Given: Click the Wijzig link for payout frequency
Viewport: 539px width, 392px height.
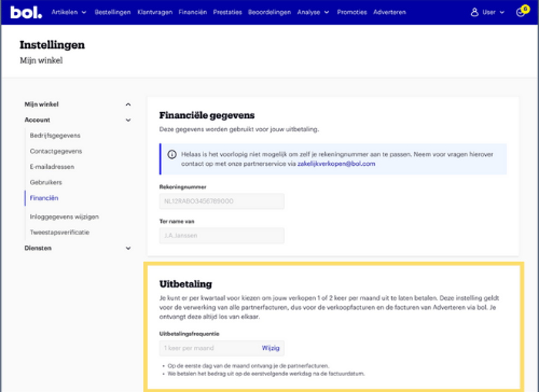Looking at the screenshot, I should point(270,348).
